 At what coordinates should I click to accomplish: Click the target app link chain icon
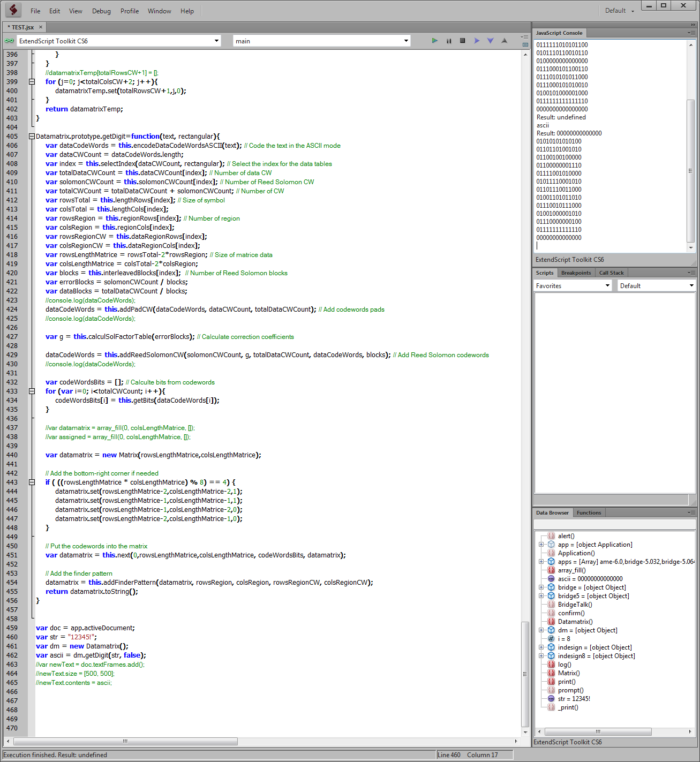click(x=9, y=41)
